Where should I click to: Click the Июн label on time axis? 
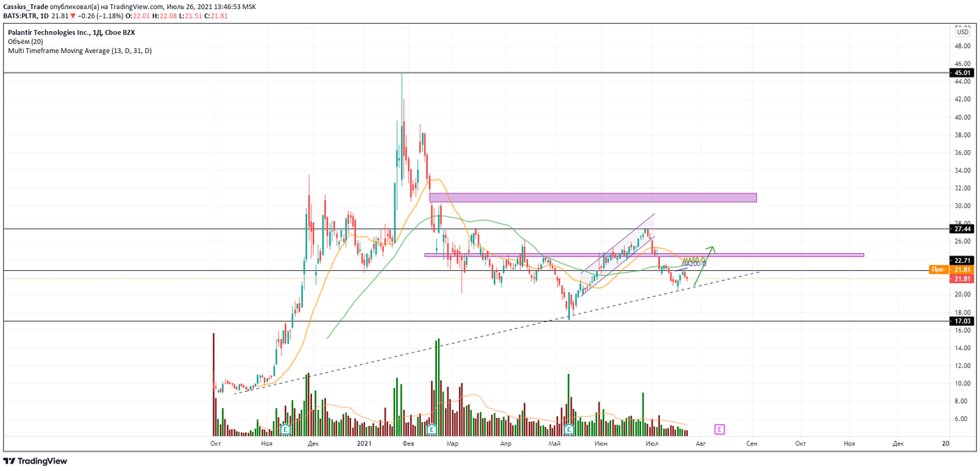pyautogui.click(x=602, y=444)
